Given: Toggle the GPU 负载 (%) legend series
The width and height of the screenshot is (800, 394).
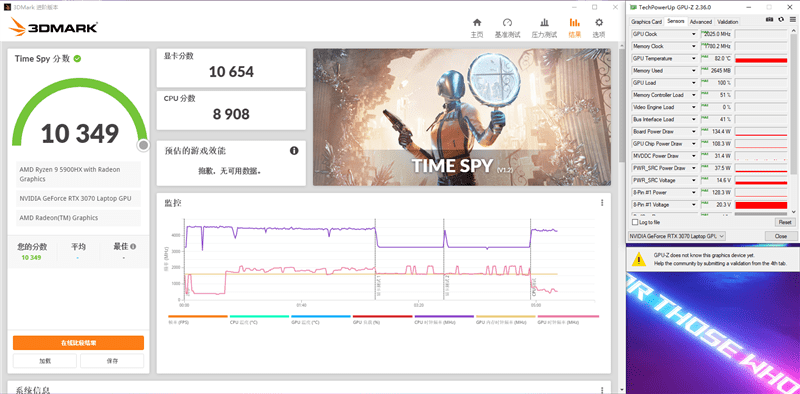Looking at the screenshot, I should point(383,319).
